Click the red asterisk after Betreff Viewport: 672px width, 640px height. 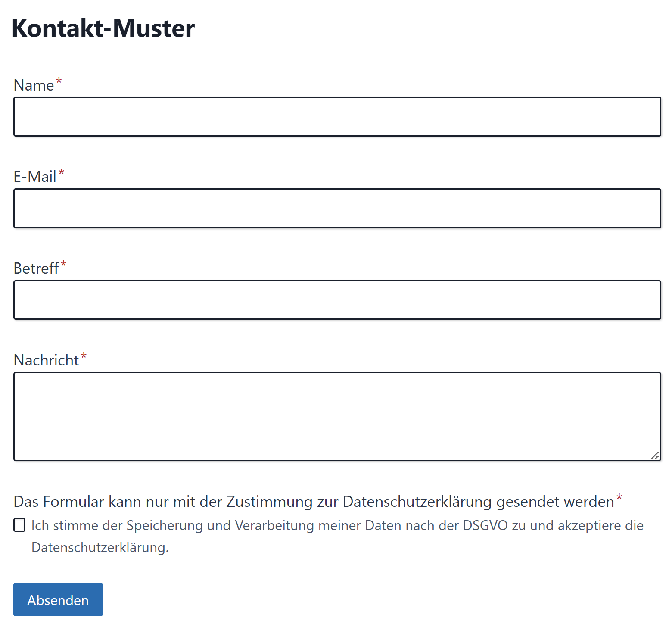64,265
